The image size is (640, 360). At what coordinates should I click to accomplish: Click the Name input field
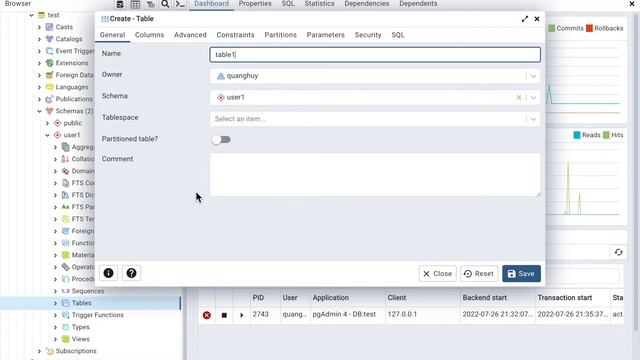pyautogui.click(x=375, y=55)
